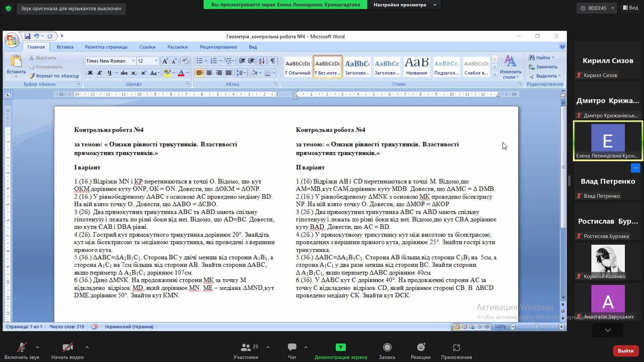Click Реакции in Zoom toolbar

[421, 351]
